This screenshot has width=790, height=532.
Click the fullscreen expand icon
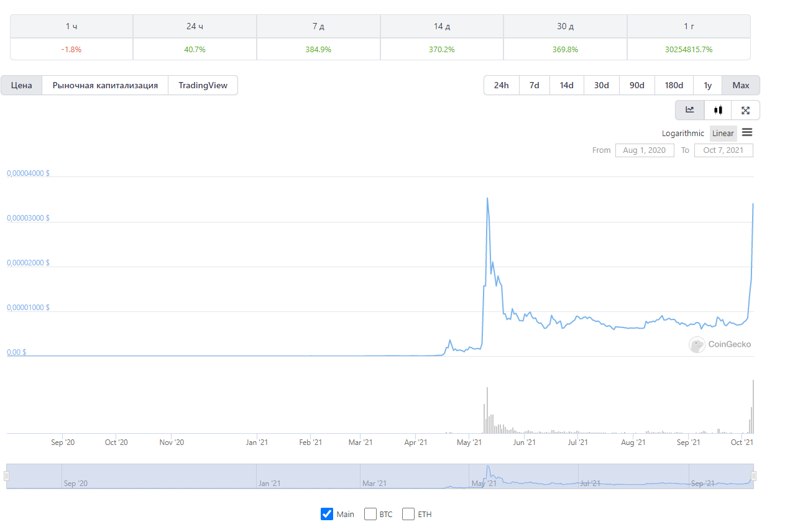click(745, 110)
